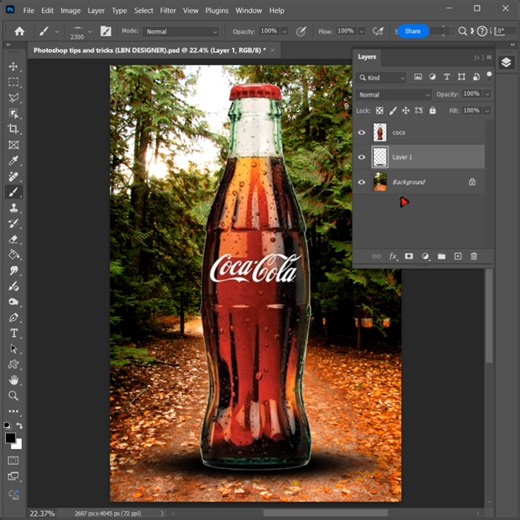Viewport: 520px width, 520px height.
Task: Hide Layer 1 visibility
Action: (x=362, y=157)
